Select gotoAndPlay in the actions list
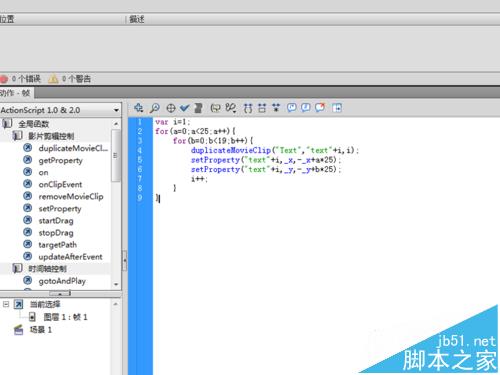This screenshot has height=375, width=500. click(x=62, y=281)
